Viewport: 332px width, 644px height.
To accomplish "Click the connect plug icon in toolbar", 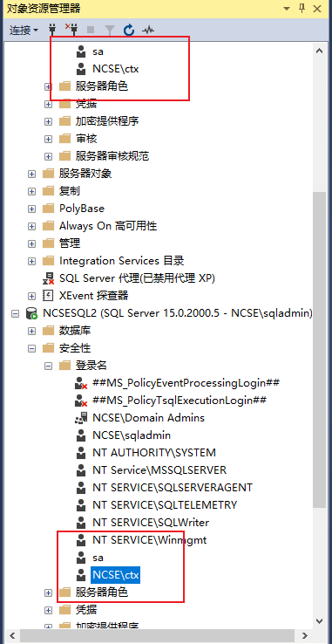I will click(52, 30).
